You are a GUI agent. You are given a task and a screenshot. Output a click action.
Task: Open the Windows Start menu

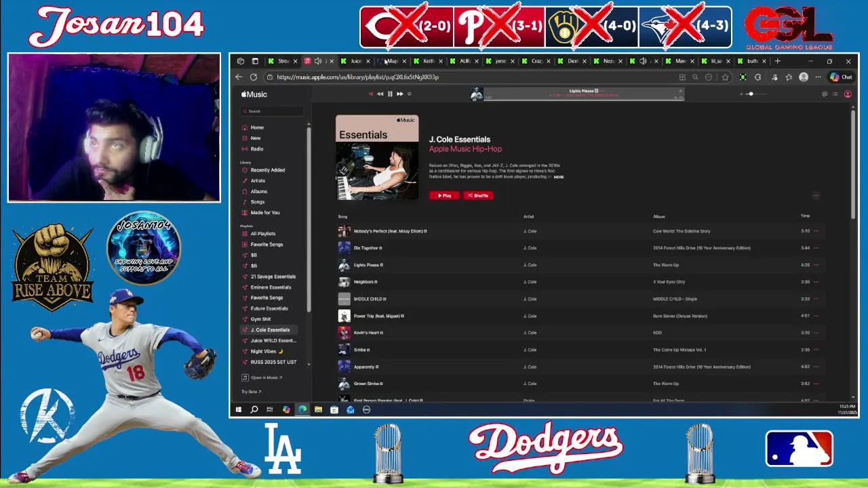click(239, 409)
